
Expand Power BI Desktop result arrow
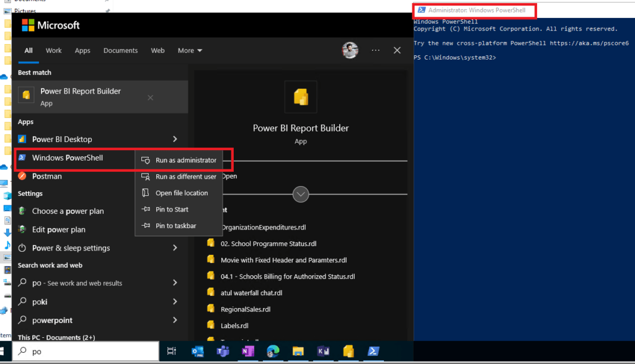(175, 140)
